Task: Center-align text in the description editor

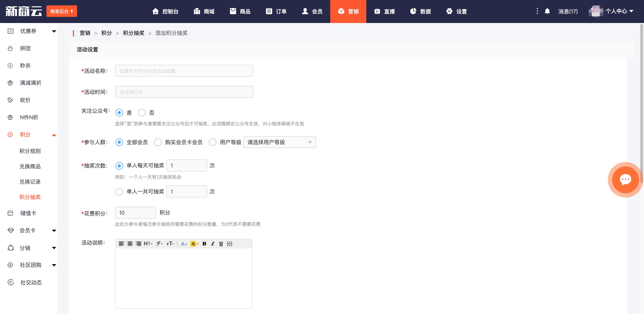Action: pos(130,244)
